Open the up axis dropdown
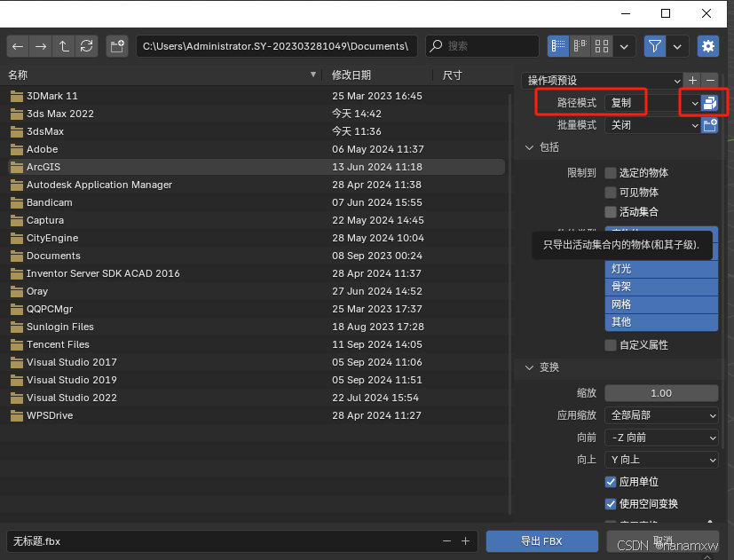The width and height of the screenshot is (734, 560). [661, 460]
